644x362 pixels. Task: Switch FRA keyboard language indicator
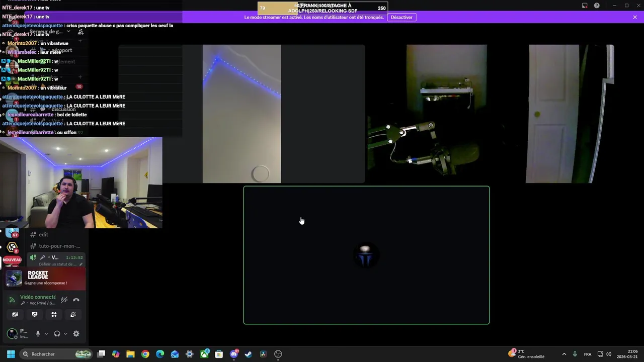pos(588,354)
